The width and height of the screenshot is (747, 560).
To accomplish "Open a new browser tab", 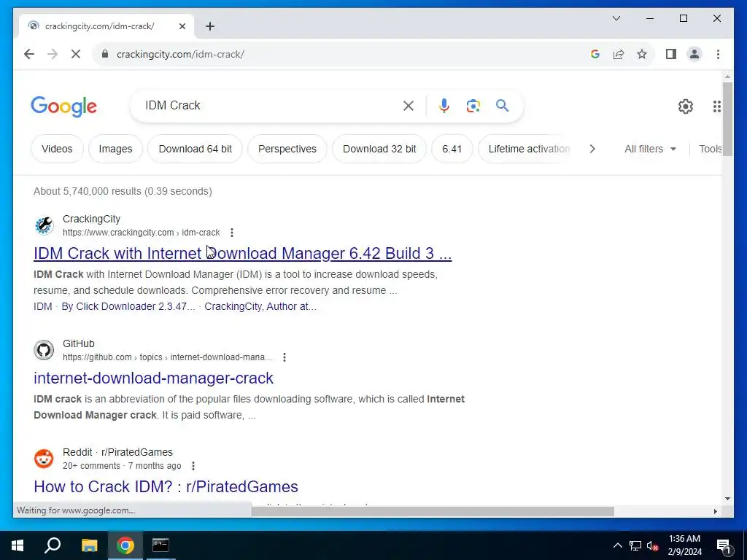I will [210, 26].
